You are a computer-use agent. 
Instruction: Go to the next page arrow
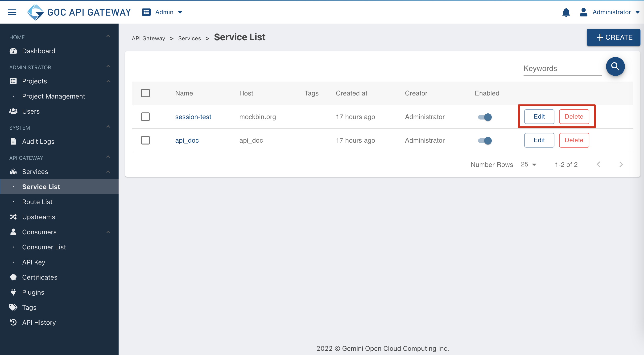pyautogui.click(x=621, y=164)
